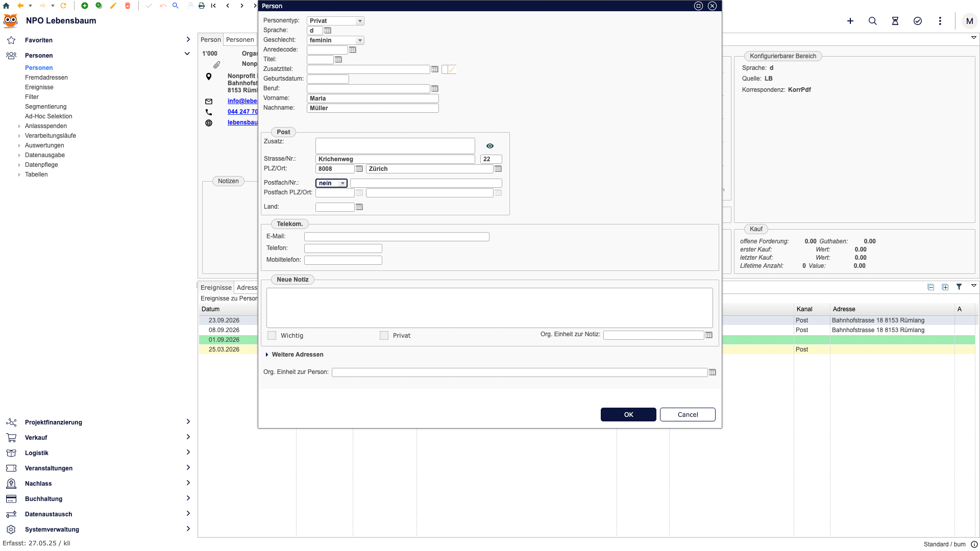This screenshot has height=551, width=980.
Task: Open the Fremdadressen menu item
Action: pos(46,78)
